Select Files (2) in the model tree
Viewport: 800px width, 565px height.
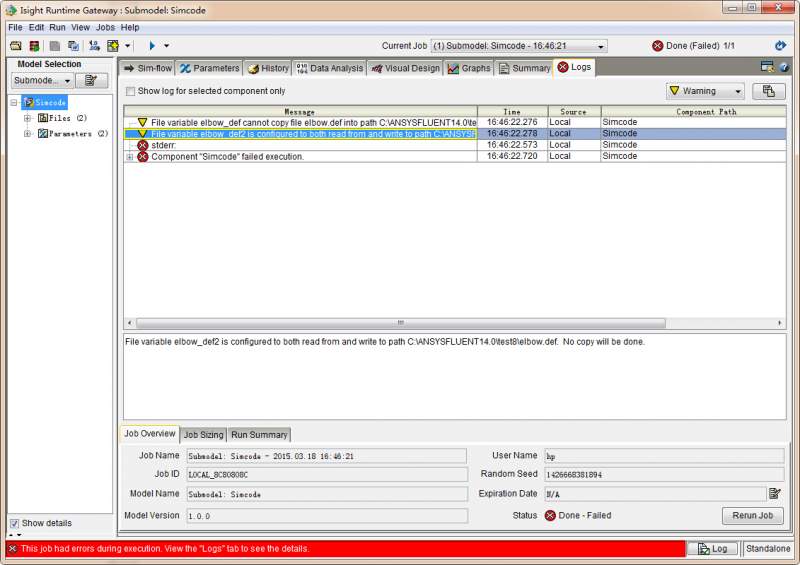(x=62, y=118)
